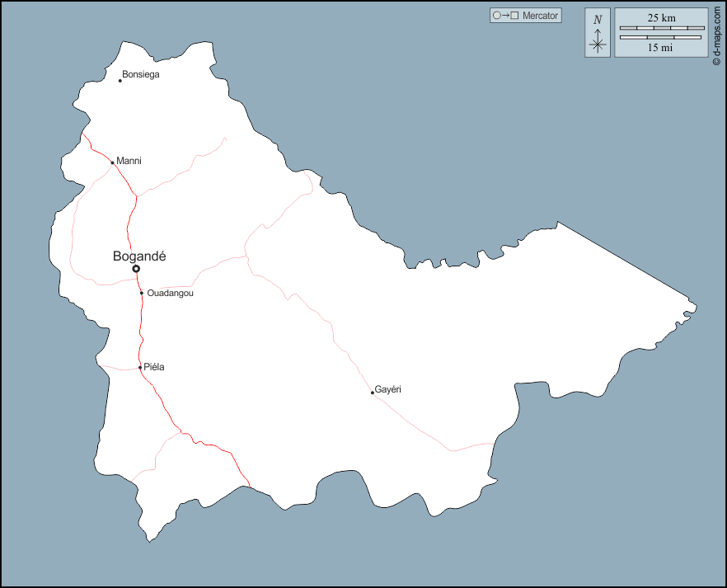
Task: Click the north arrow compass icon
Action: pos(598,33)
